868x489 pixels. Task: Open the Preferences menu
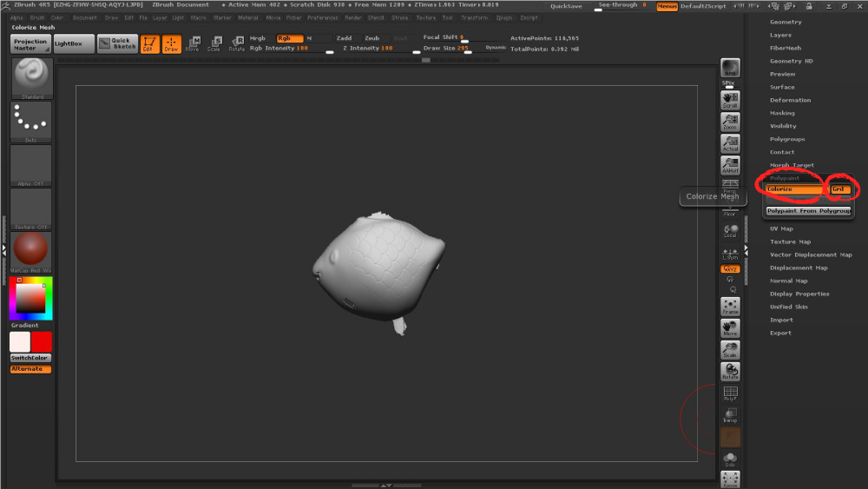click(323, 17)
